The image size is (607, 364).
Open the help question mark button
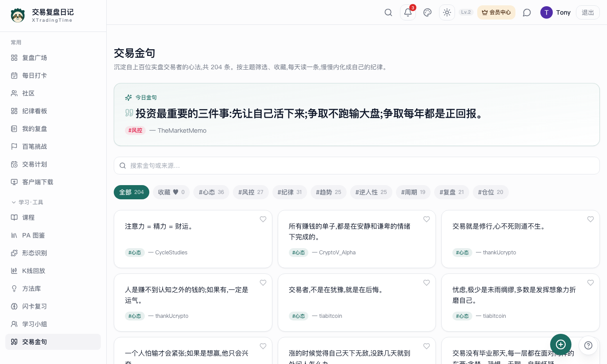point(588,345)
